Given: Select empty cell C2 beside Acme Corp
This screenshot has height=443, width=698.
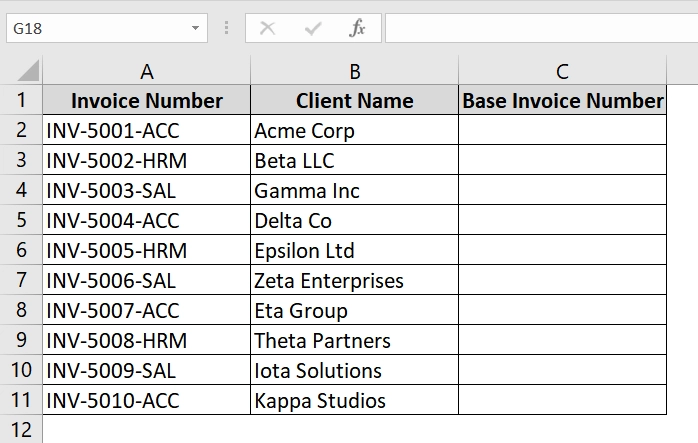Looking at the screenshot, I should pos(562,130).
